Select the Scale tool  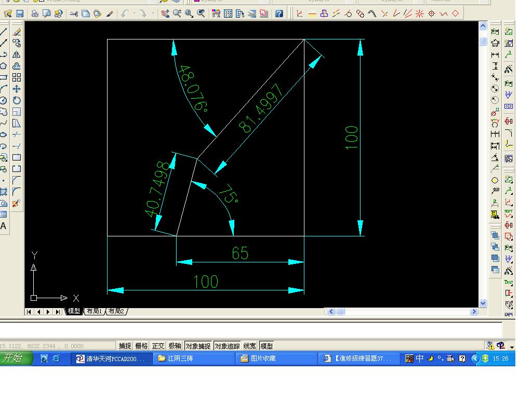pyautogui.click(x=17, y=112)
